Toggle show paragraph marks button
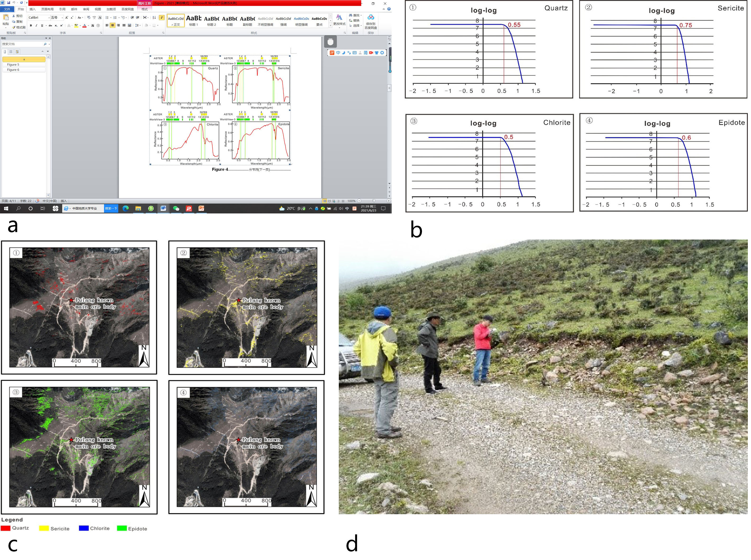751x560 pixels. [x=162, y=17]
